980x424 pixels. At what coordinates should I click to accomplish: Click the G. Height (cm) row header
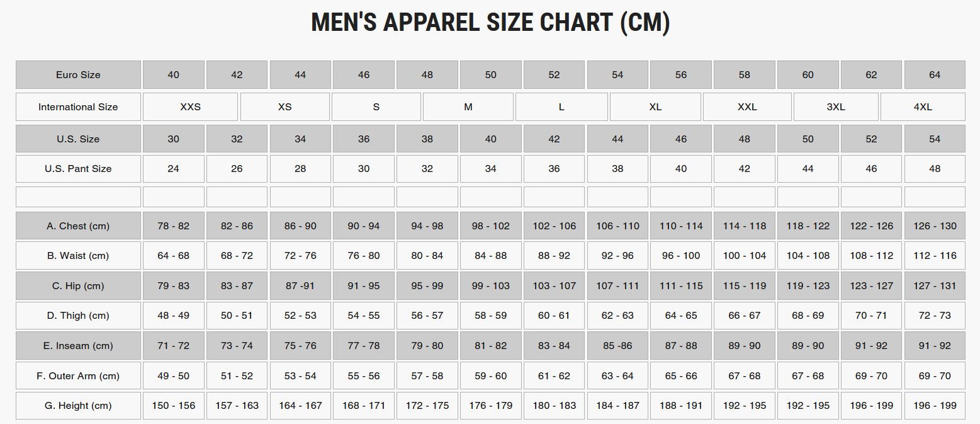[x=78, y=406]
